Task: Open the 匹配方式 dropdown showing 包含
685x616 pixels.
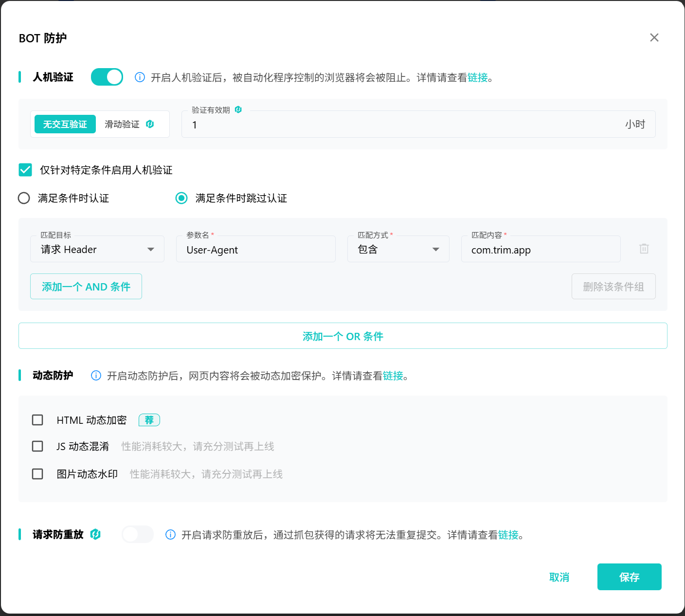Action: [398, 249]
